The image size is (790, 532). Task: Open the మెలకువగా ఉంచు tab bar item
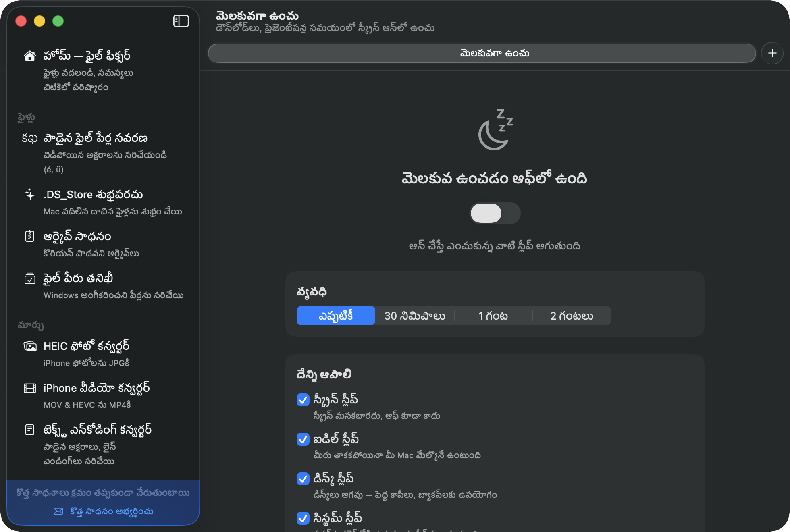click(x=482, y=53)
